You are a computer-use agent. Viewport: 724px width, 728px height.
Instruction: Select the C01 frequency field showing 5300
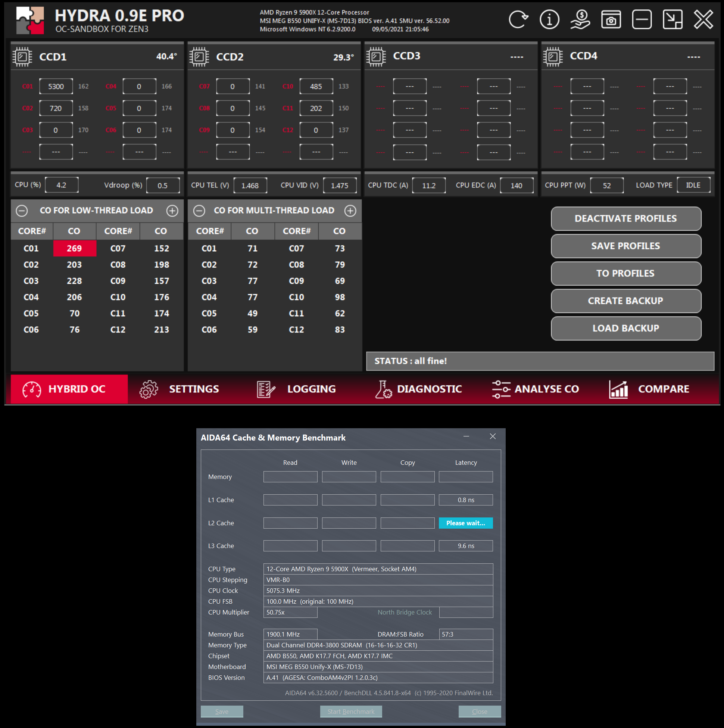(x=56, y=86)
